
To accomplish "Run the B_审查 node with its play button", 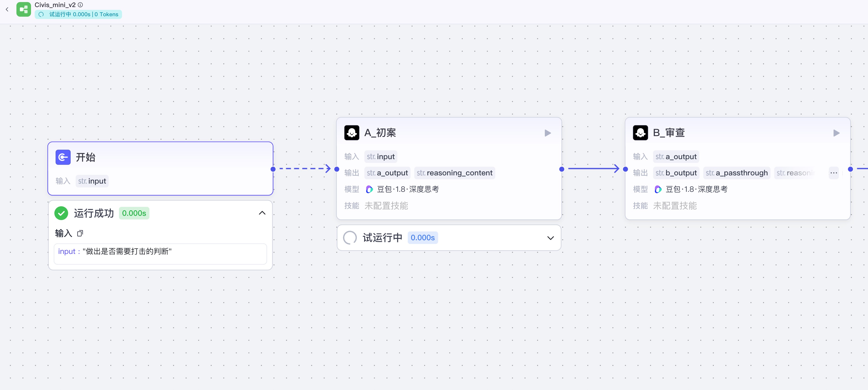I will coord(836,133).
